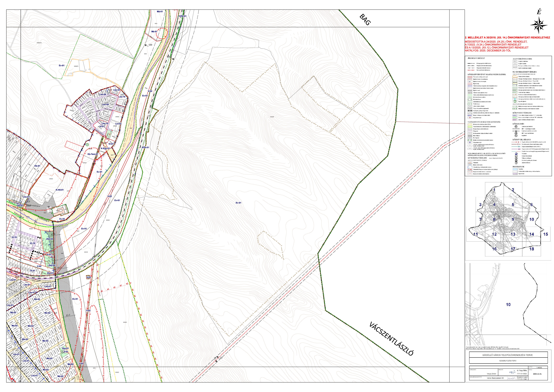Viewport: 554px width, 392px height.
Task: Click the VÁCSZENTLÁSZLÓ neighbouring settlement label
Action: (391, 339)
